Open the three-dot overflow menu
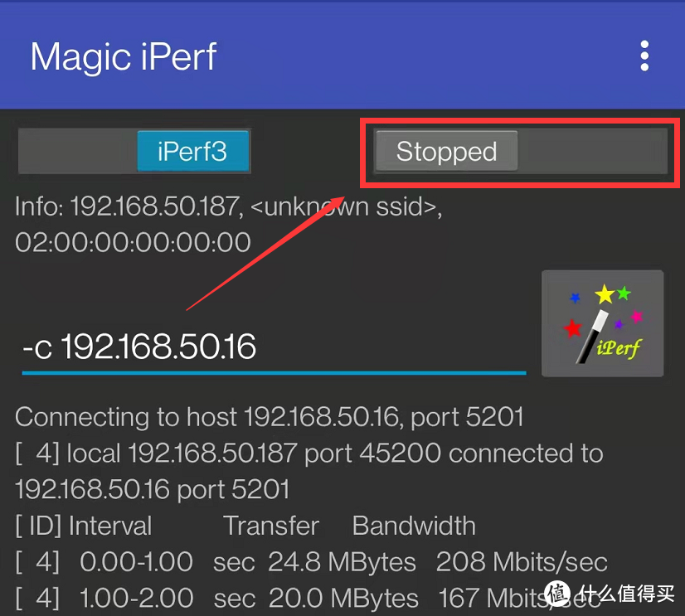Screen dimensions: 685x616 point(644,56)
